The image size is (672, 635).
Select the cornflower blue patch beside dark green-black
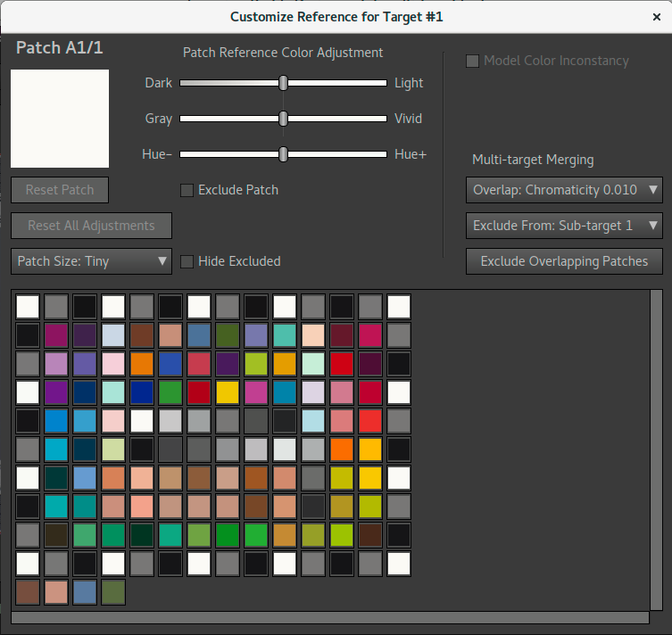click(x=85, y=478)
